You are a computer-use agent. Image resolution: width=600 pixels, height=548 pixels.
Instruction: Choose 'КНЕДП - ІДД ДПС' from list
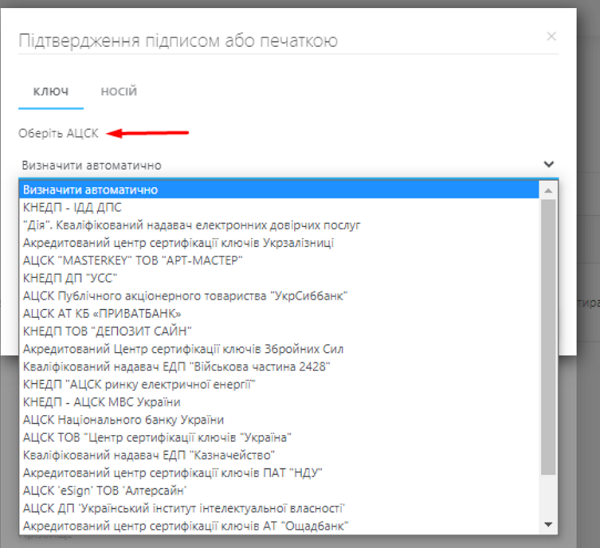pyautogui.click(x=71, y=207)
